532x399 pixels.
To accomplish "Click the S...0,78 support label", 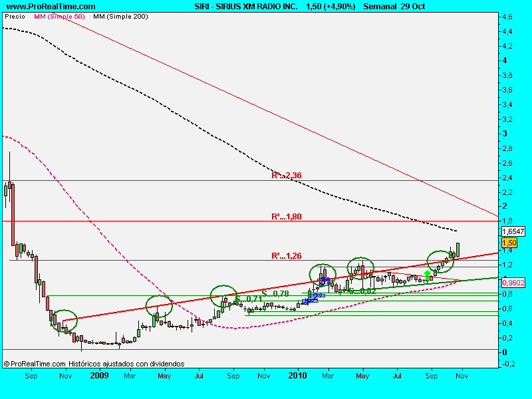I will click(275, 293).
